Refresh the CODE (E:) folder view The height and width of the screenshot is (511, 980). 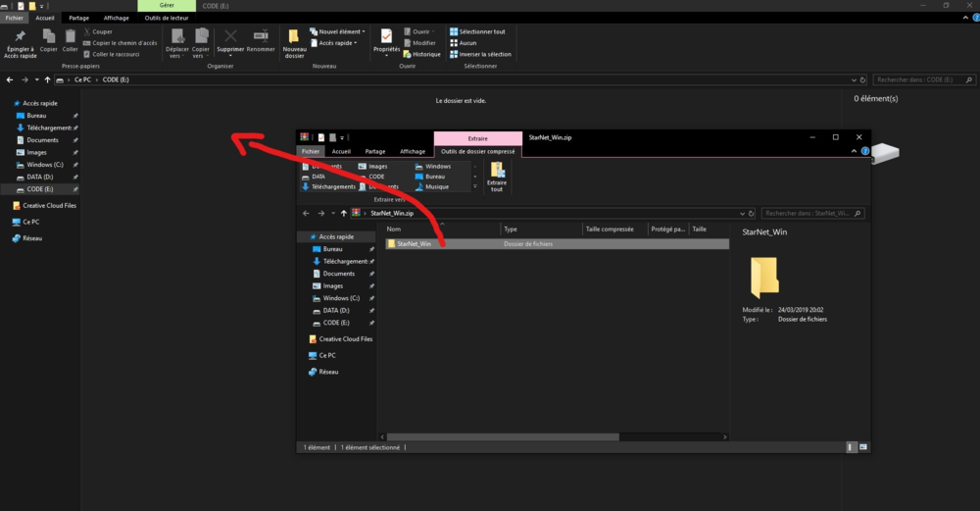pos(863,80)
